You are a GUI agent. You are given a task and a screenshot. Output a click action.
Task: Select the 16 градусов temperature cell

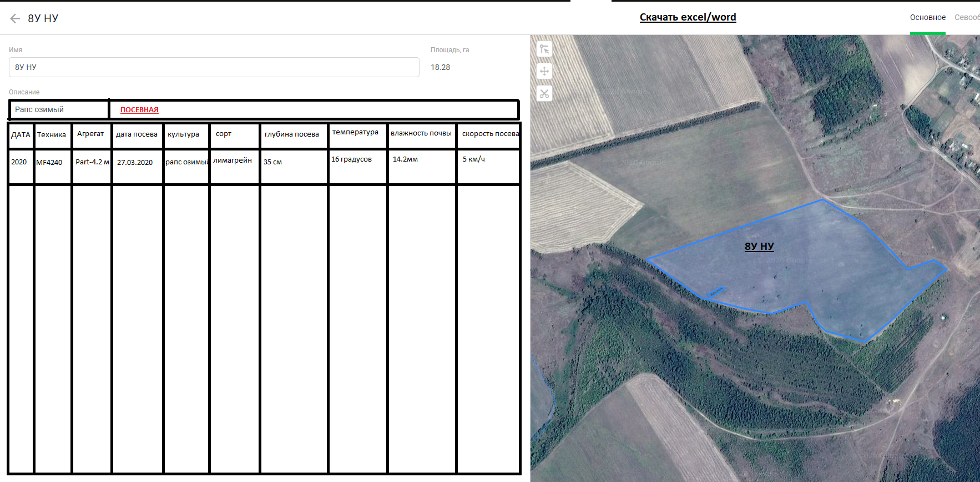tap(351, 159)
